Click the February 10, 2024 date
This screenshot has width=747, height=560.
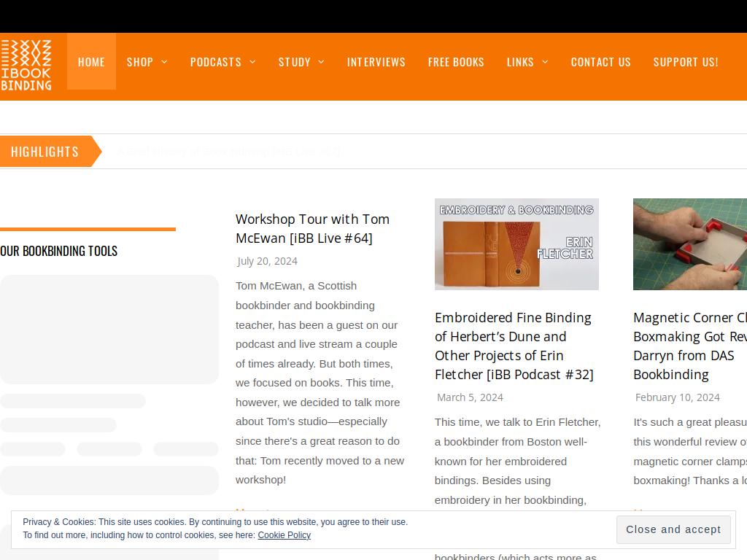coord(678,397)
